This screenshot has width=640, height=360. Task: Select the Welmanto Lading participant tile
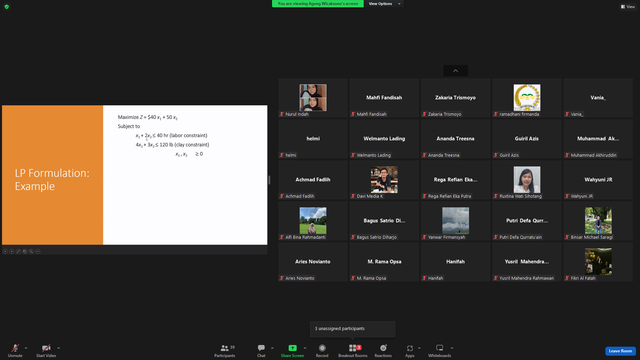(384, 139)
